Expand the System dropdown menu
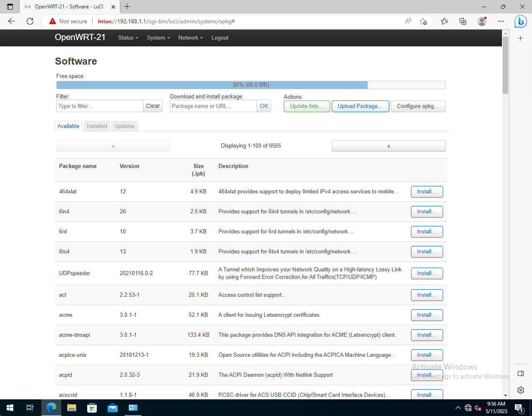532x416 pixels. (159, 38)
